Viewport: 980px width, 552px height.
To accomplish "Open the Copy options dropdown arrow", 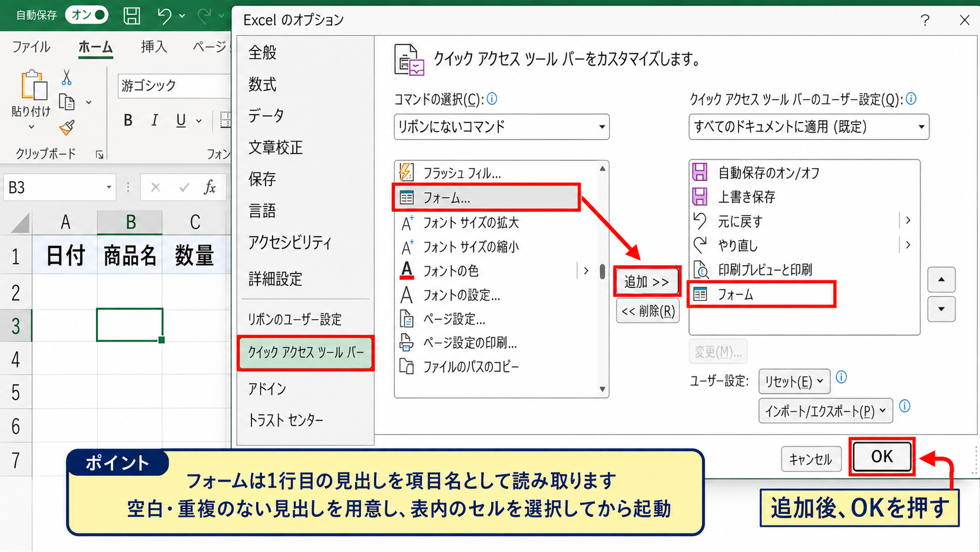I will [x=89, y=103].
